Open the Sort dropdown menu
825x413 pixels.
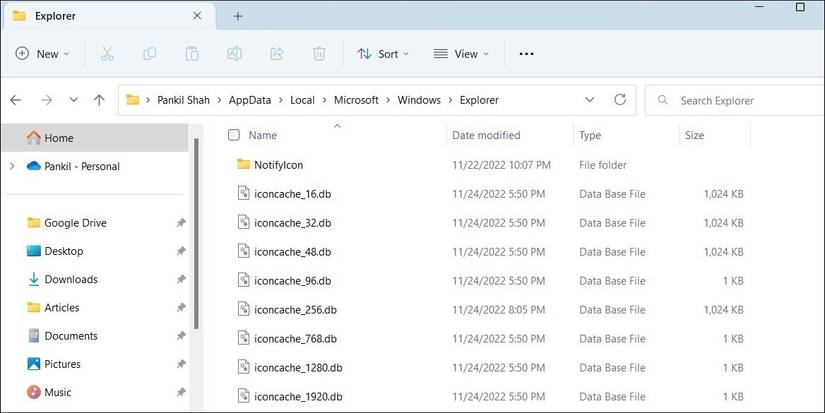tap(378, 54)
